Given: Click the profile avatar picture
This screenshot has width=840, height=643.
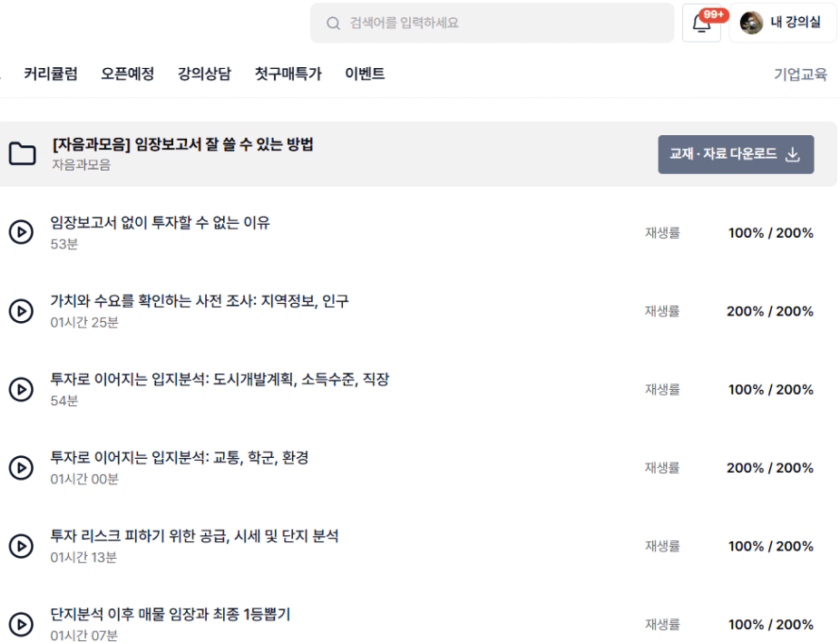Looking at the screenshot, I should pos(751,23).
